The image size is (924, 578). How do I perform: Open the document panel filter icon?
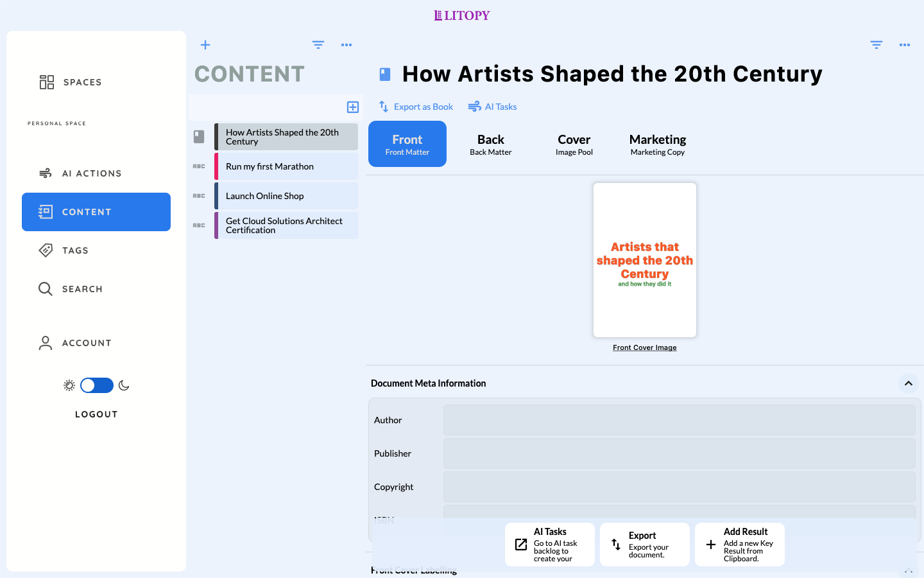point(877,45)
